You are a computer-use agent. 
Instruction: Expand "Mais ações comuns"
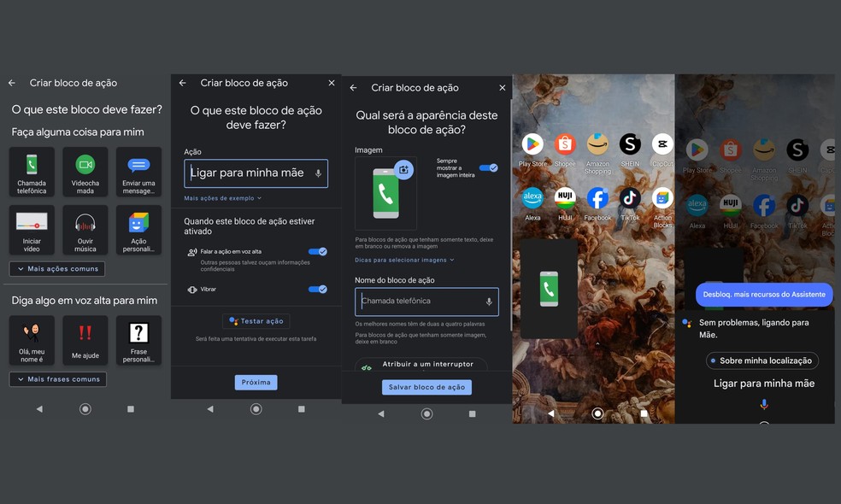coord(56,268)
